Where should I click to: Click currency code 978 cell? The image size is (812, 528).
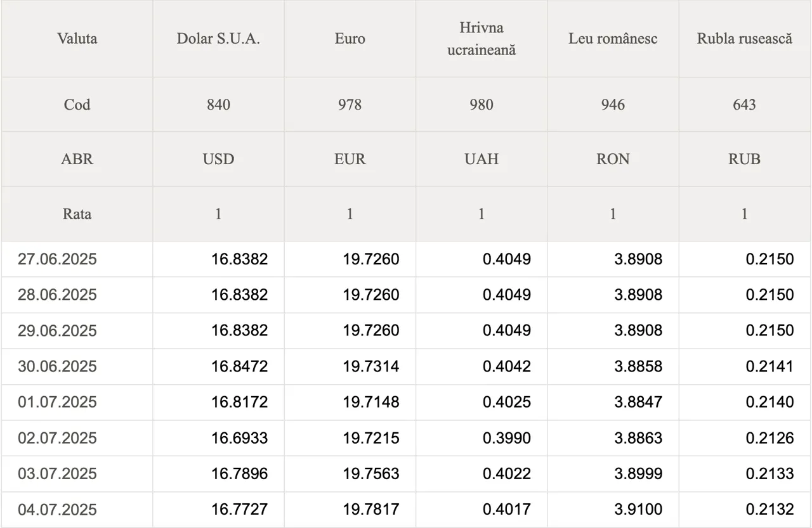coord(350,105)
